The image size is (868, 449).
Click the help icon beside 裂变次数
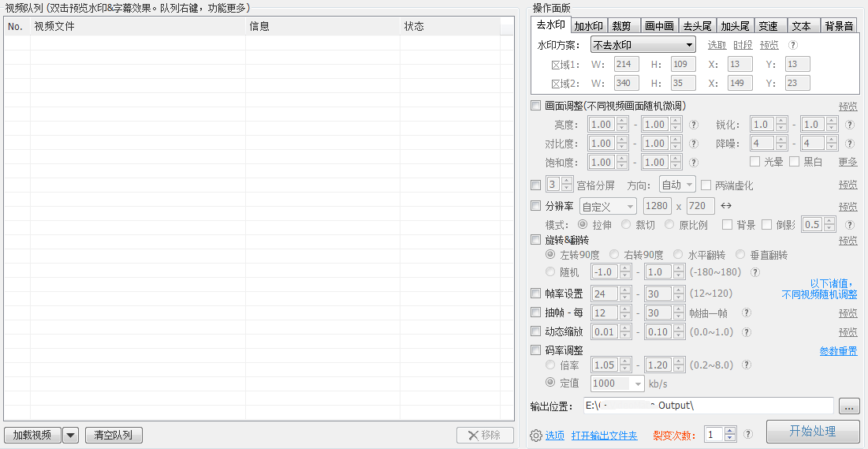click(747, 434)
